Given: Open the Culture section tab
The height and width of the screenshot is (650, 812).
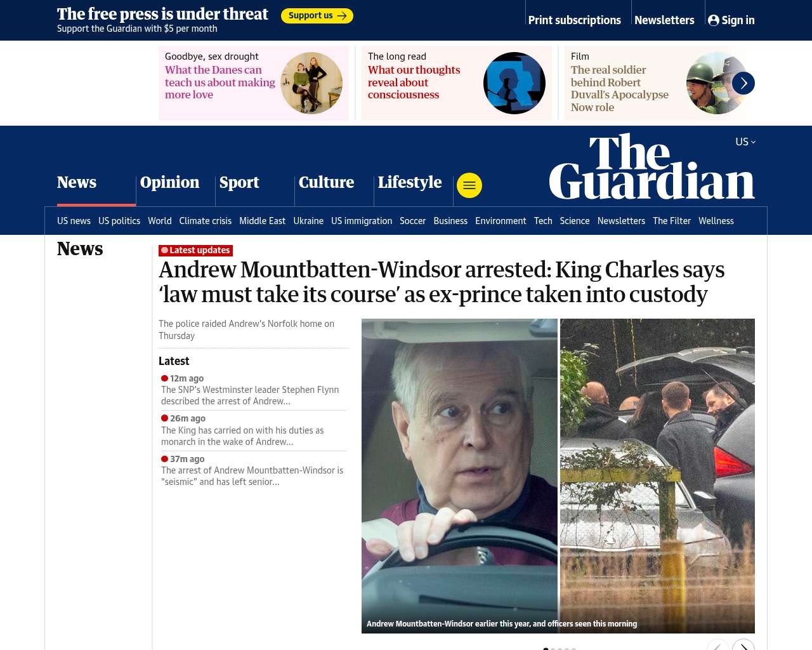Looking at the screenshot, I should [326, 182].
